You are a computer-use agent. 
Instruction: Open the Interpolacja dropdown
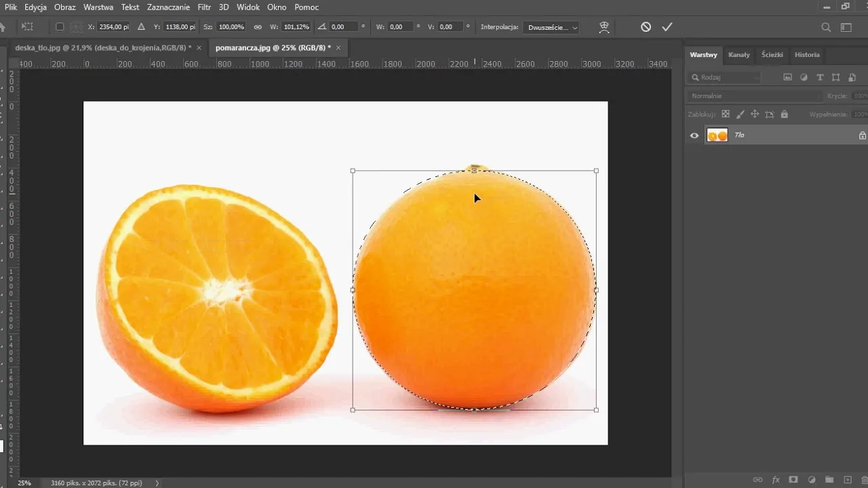pos(551,27)
